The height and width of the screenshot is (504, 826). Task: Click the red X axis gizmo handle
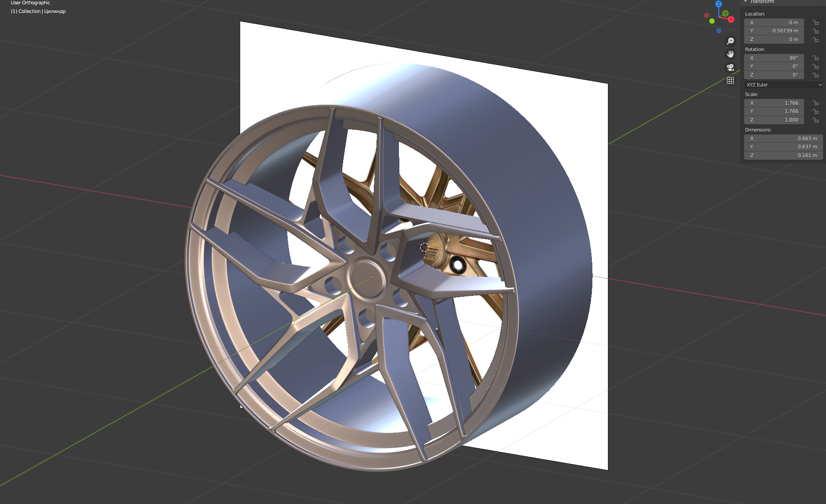click(731, 19)
